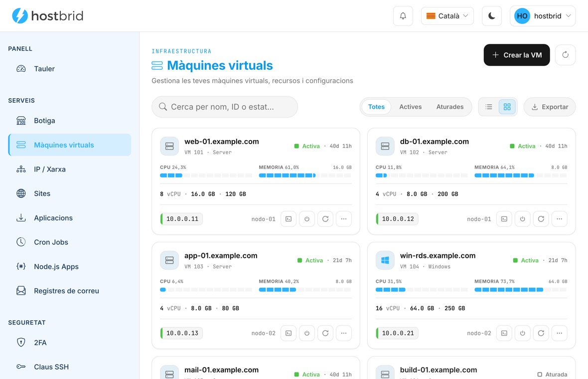Select the Totes filter tab
The width and height of the screenshot is (588, 379).
(x=376, y=107)
